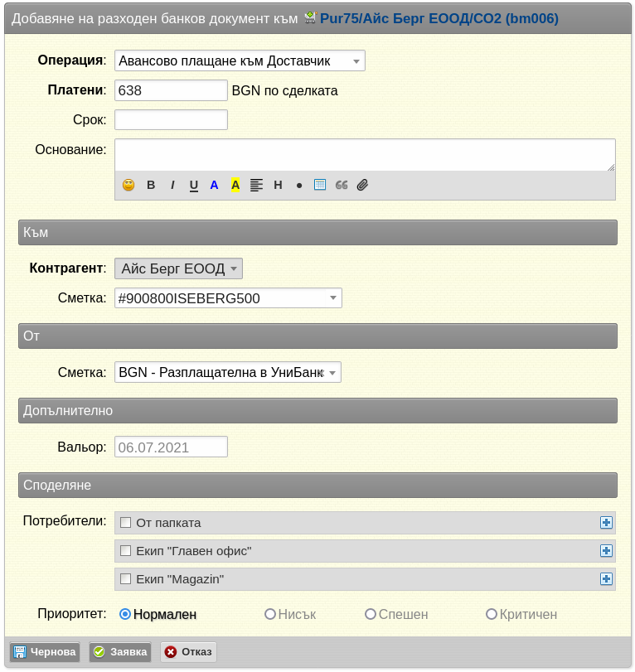The height and width of the screenshot is (672, 635).
Task: Open the BGN - Разплащателна в УниБанк dropdown
Action: [228, 372]
